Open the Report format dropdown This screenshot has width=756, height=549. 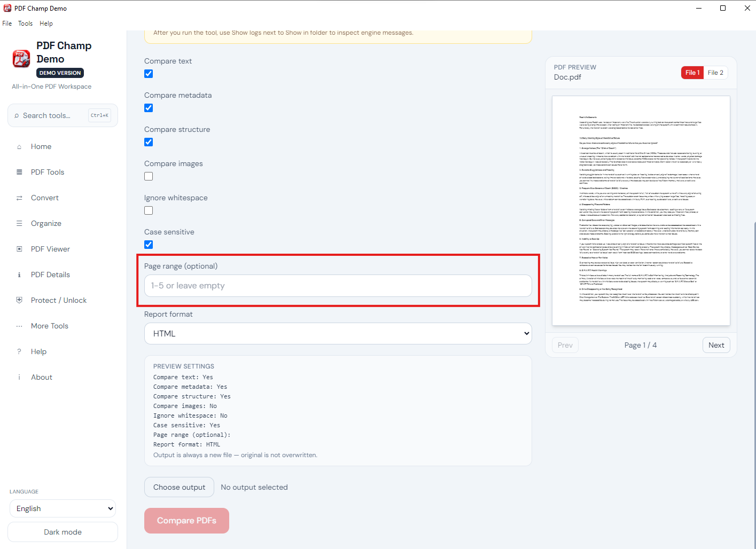tap(338, 334)
